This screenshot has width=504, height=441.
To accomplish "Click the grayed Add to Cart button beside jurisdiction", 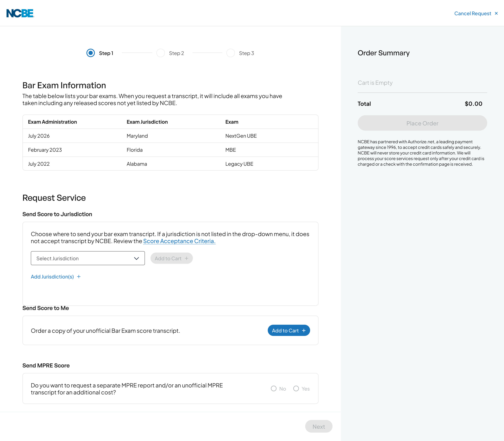I will point(172,258).
